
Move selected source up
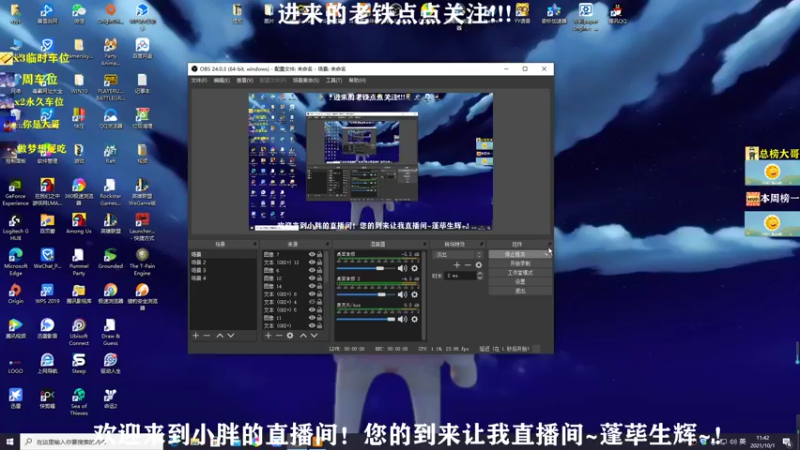[303, 335]
